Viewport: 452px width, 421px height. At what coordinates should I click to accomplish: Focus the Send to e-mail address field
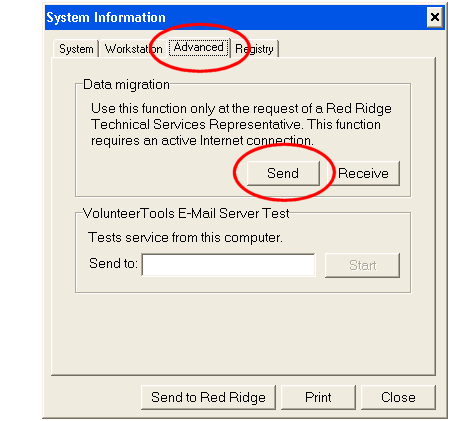[x=228, y=265]
